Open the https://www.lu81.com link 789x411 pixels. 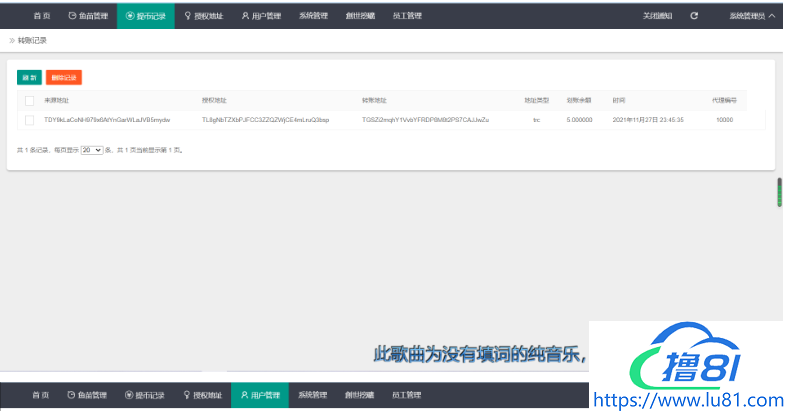689,399
